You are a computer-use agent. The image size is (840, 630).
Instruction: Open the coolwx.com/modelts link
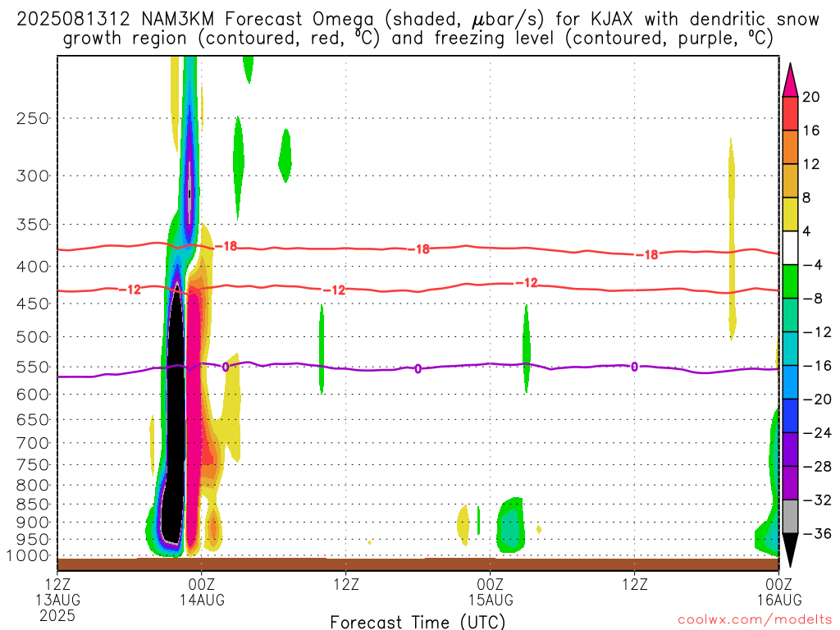[755, 620]
